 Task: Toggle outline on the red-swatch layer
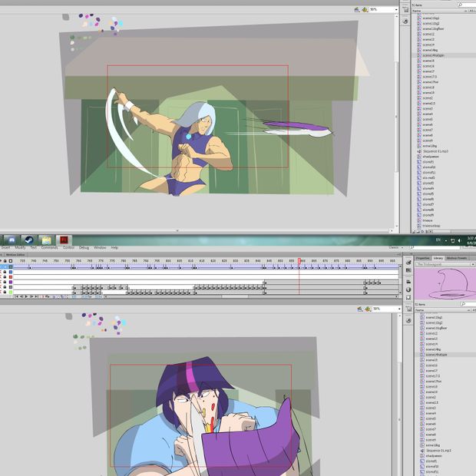[x=11, y=277]
